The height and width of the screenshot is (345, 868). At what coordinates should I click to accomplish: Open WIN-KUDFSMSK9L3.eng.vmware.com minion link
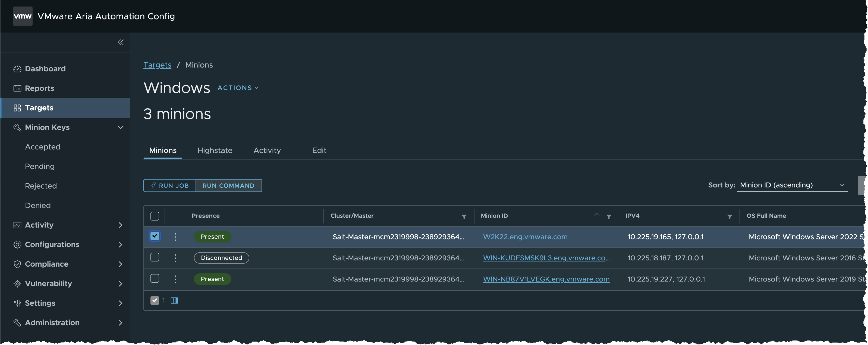pyautogui.click(x=546, y=258)
